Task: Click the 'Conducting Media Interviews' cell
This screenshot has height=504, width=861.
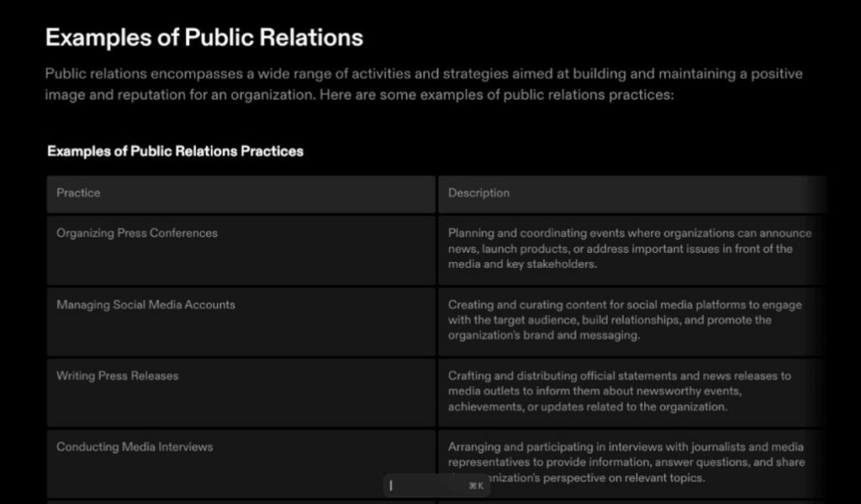Action: (135, 447)
